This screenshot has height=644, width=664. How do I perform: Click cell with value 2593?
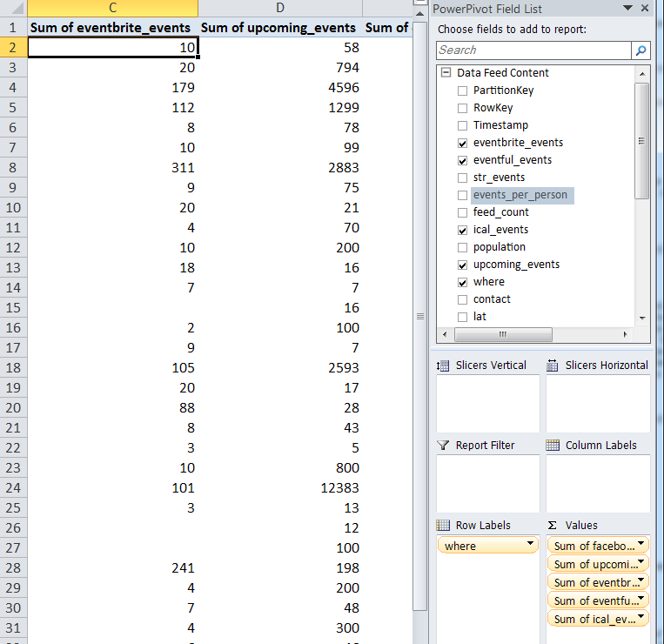(280, 368)
